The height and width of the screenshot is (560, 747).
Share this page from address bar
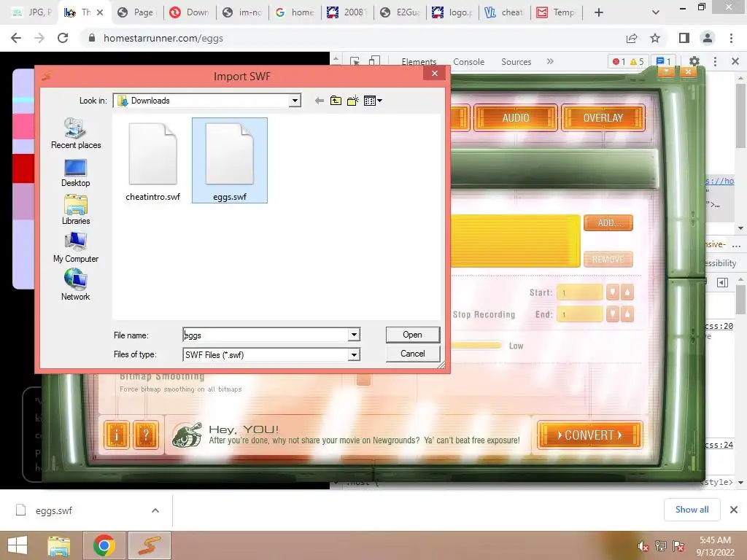632,38
